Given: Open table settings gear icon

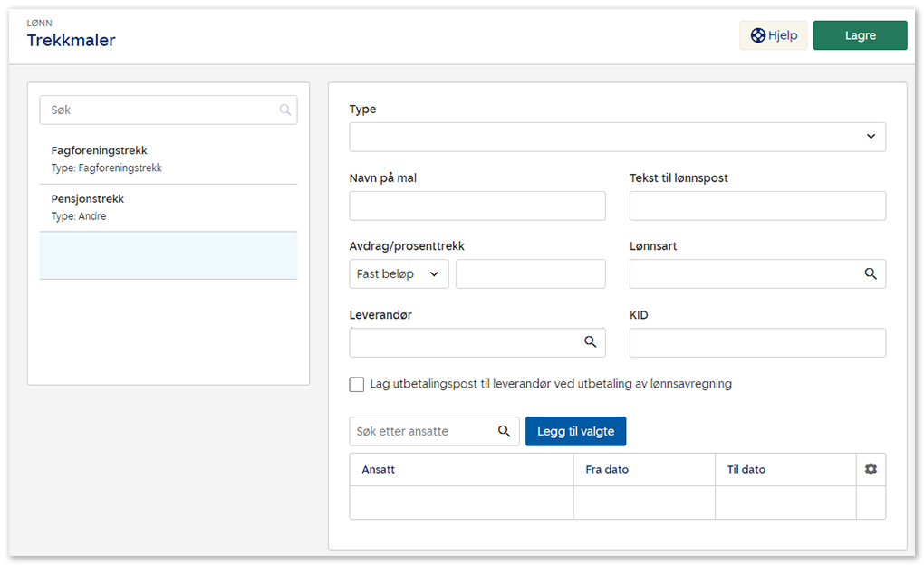Looking at the screenshot, I should point(871,469).
